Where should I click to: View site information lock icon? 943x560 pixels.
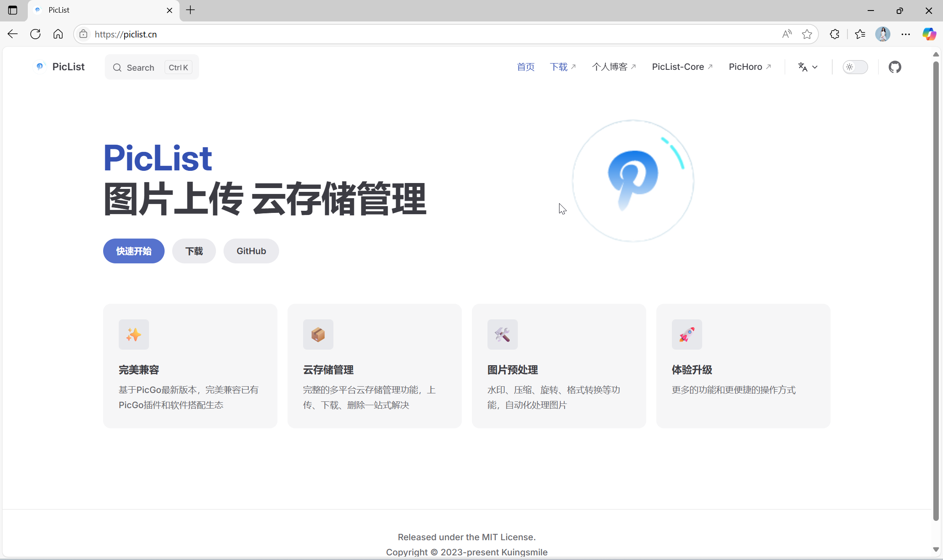83,34
